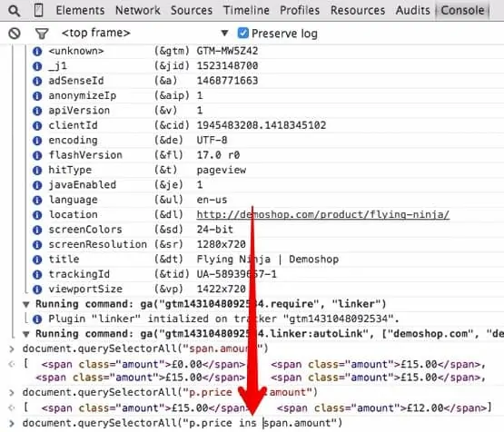
Task: Uncheck the Preserve log checkbox
Action: (x=243, y=33)
